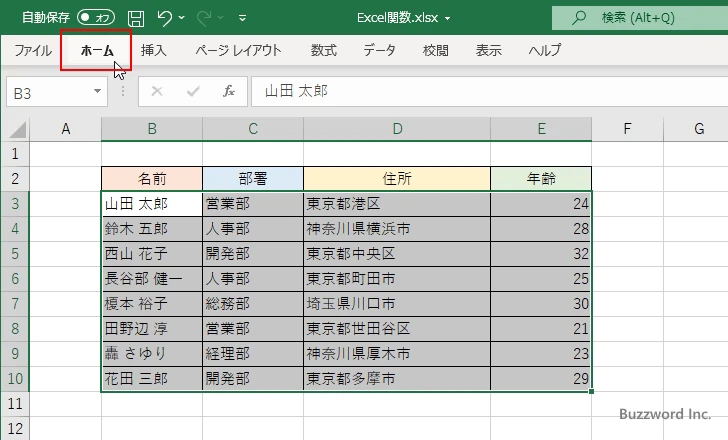The width and height of the screenshot is (728, 440).
Task: Click the Enter checkmark icon in formula bar
Action: 193,91
